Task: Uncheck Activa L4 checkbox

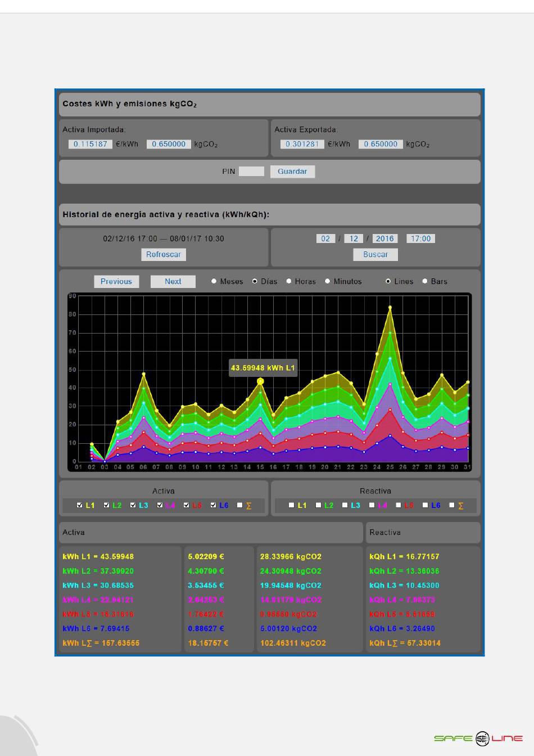Action: click(x=160, y=505)
